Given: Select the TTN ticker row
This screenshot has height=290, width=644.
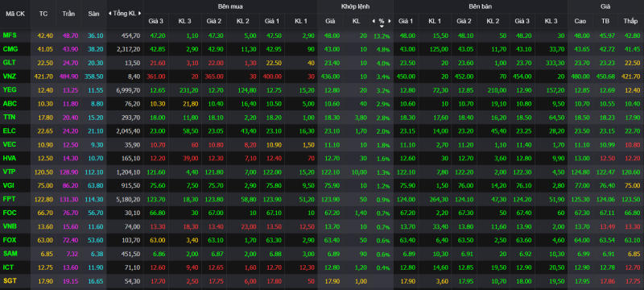Looking at the screenshot, I should coord(9,117).
